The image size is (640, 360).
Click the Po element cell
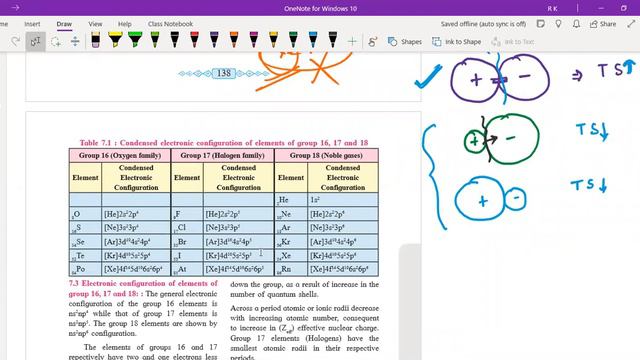[x=85, y=269]
